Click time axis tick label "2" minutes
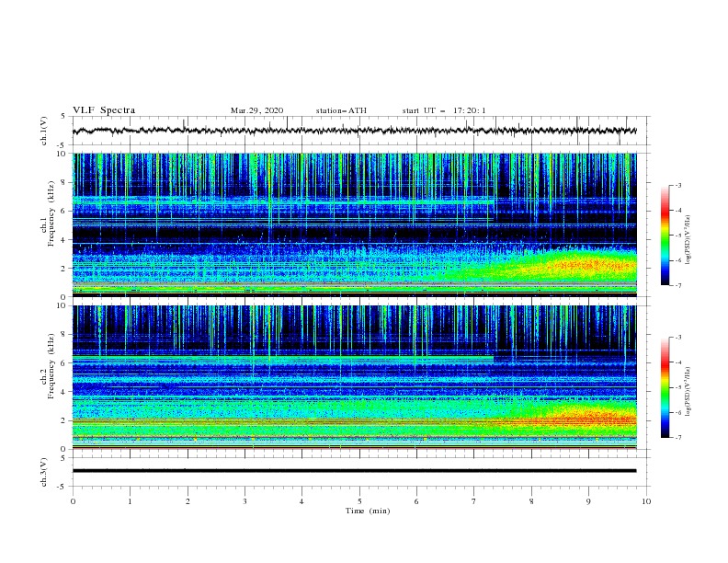Viewport: 728px width, 563px height. (188, 501)
